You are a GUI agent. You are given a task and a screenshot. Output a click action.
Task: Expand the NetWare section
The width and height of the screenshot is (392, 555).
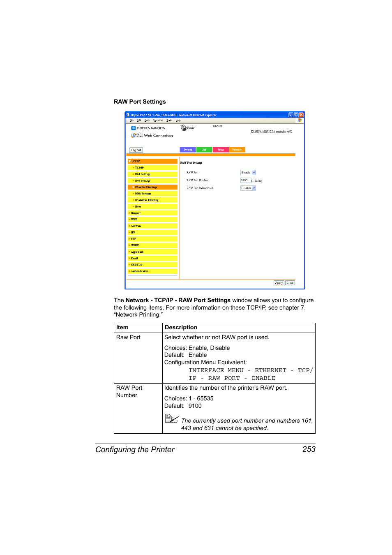[x=152, y=226]
